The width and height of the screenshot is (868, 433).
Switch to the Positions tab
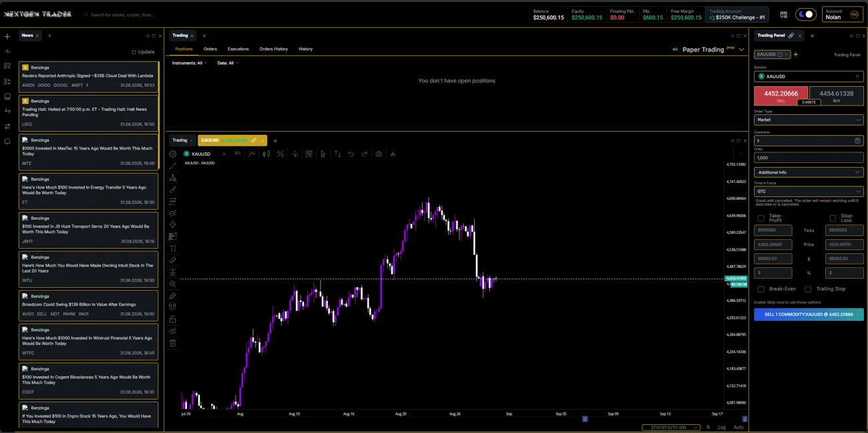pyautogui.click(x=184, y=49)
